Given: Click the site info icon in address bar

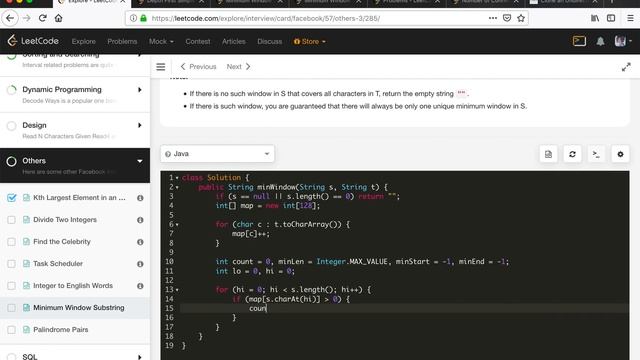Looking at the screenshot, I should (x=133, y=18).
